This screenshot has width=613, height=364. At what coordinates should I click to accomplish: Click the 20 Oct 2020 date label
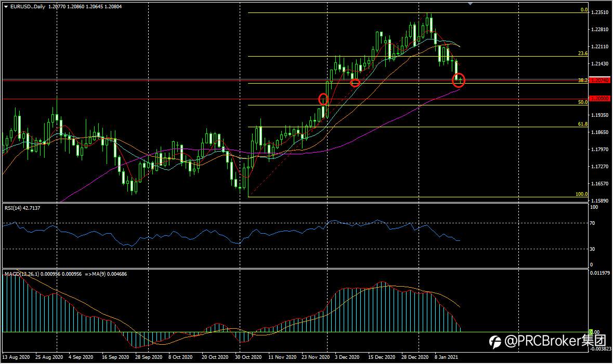click(x=215, y=357)
